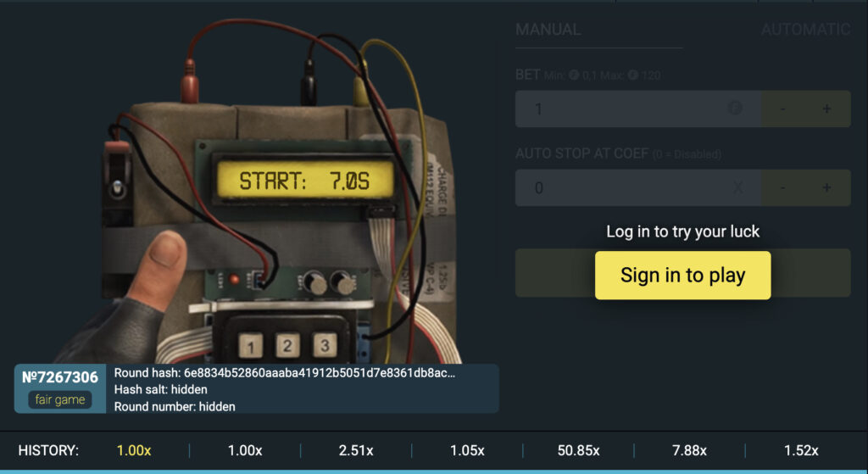Focus the Auto stop at coef field
The width and height of the screenshot is (868, 474).
(x=637, y=187)
